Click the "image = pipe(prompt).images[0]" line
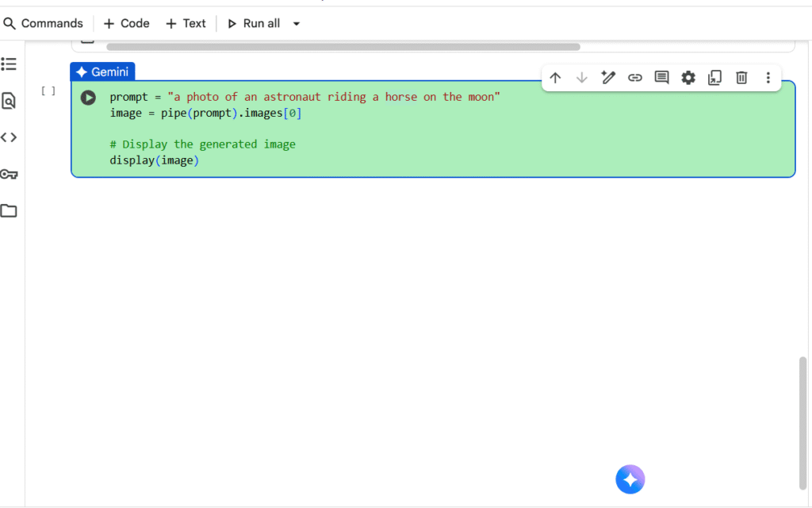Image resolution: width=812 pixels, height=508 pixels. click(x=205, y=113)
